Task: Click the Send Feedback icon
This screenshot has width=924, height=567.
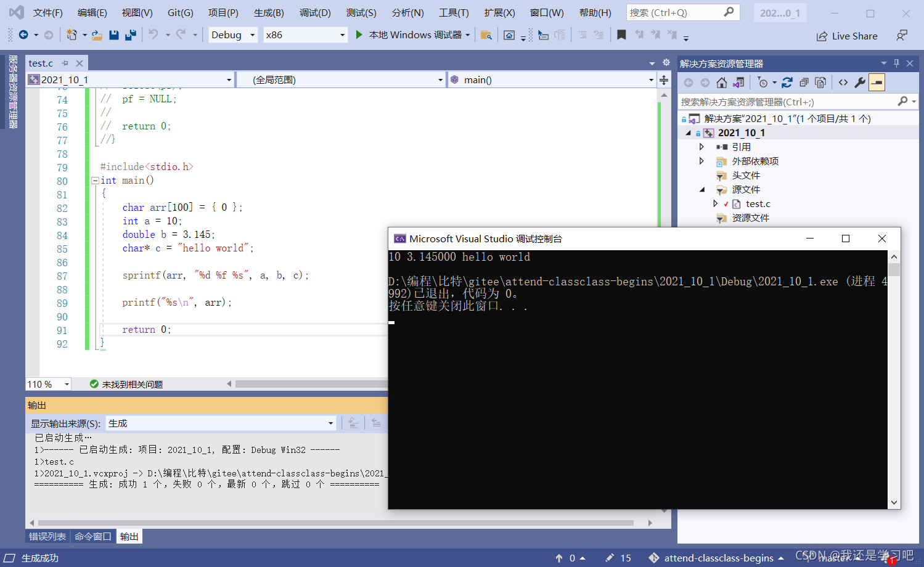Action: (x=902, y=36)
